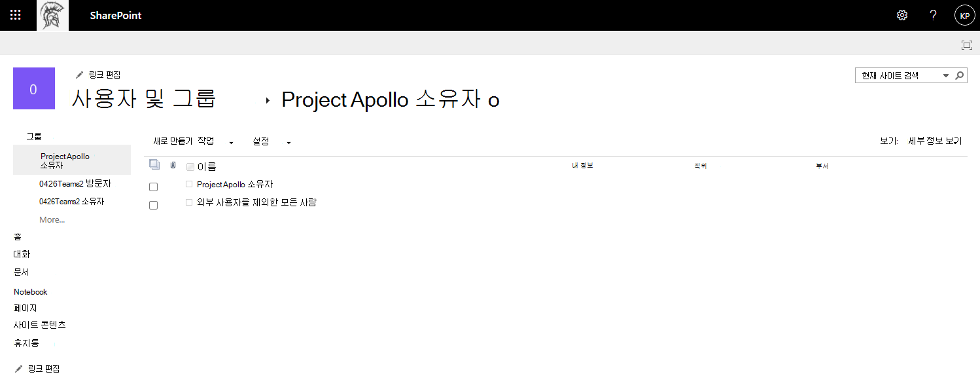The height and width of the screenshot is (385, 980).
Task: Open the 세부 정보 보기 view link
Action: click(935, 141)
